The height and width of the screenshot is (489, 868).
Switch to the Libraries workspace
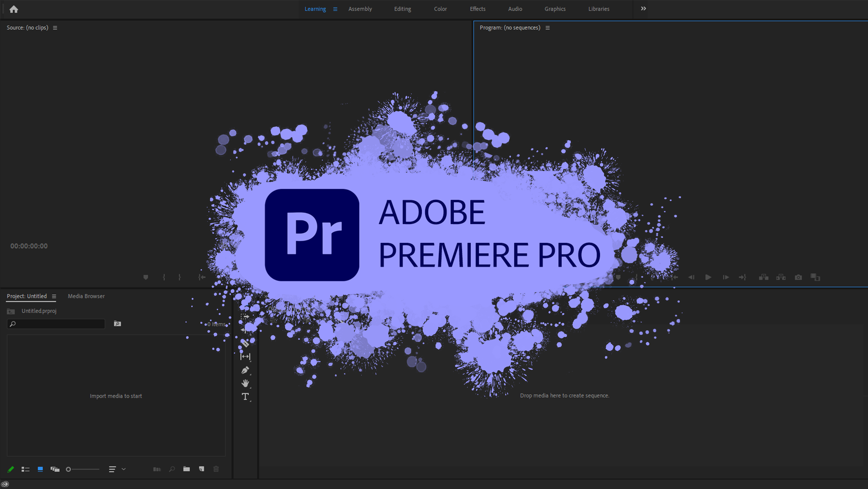coord(598,9)
